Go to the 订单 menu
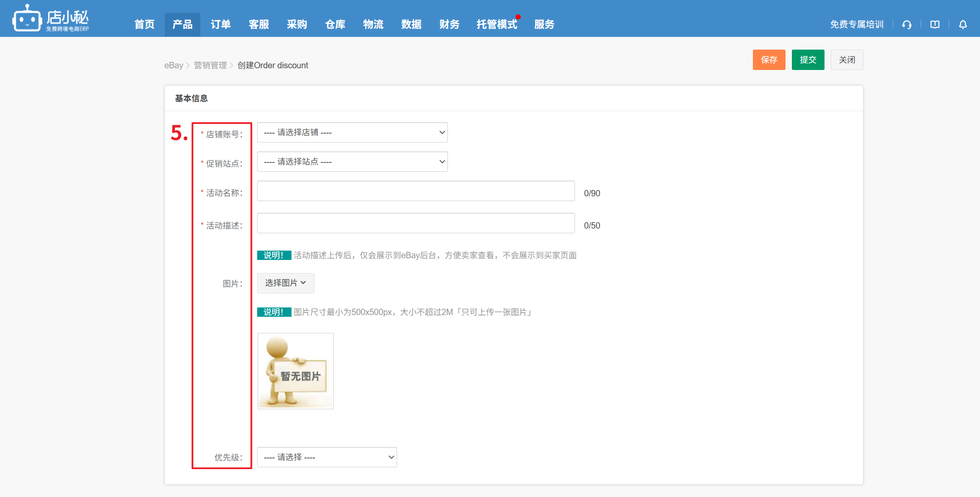Screen dimensions: 980x497 220,25
